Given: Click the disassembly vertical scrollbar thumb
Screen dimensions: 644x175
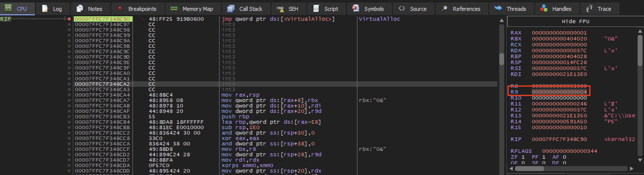Looking at the screenshot, I should click(x=501, y=59).
